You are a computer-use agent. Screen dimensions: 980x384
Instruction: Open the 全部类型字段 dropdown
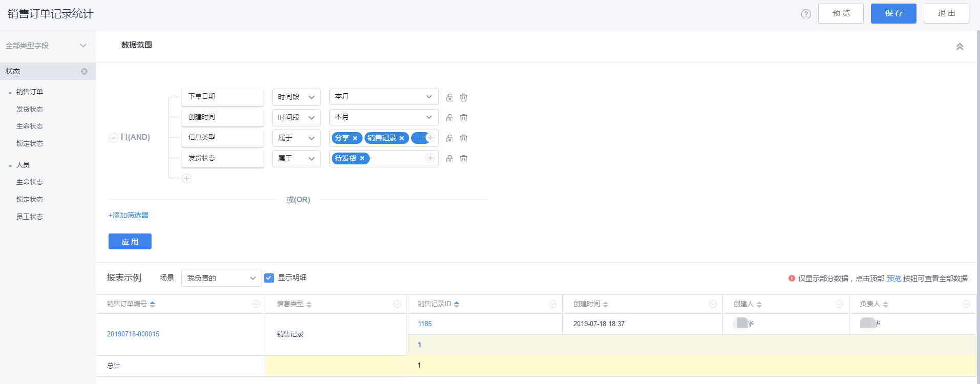[x=48, y=46]
